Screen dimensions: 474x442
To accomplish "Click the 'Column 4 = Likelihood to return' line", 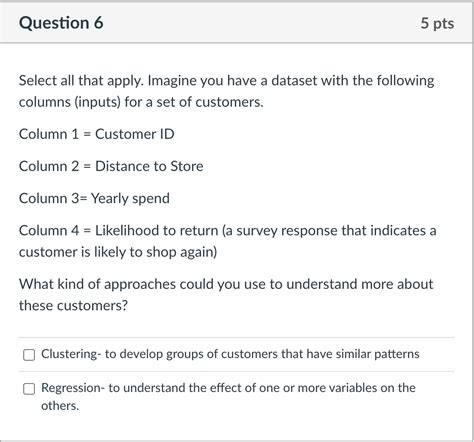I will [x=118, y=231].
